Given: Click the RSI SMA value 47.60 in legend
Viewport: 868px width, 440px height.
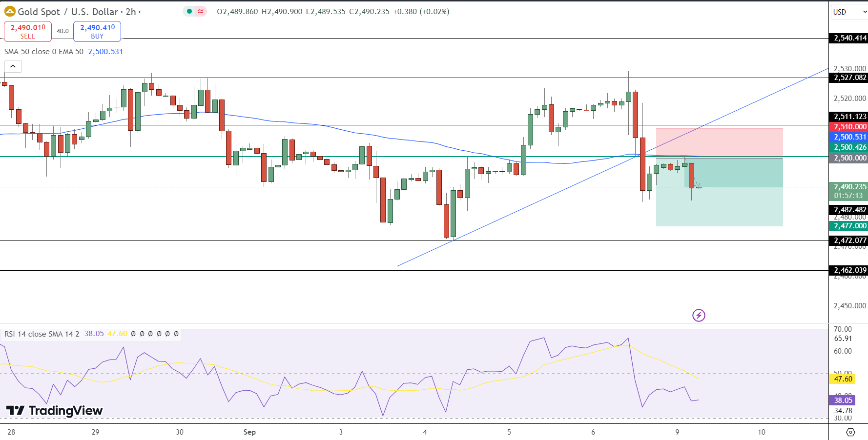Looking at the screenshot, I should pyautogui.click(x=118, y=334).
